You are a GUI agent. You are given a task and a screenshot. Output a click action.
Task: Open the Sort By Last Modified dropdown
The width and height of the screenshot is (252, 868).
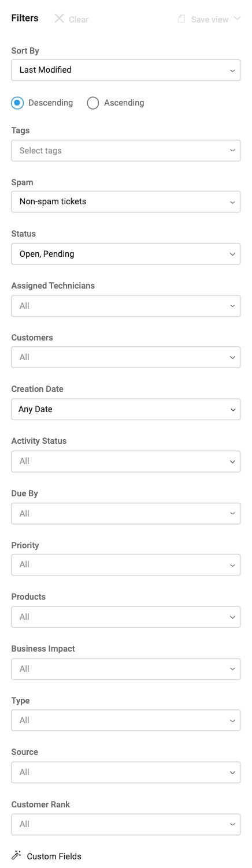pos(126,70)
